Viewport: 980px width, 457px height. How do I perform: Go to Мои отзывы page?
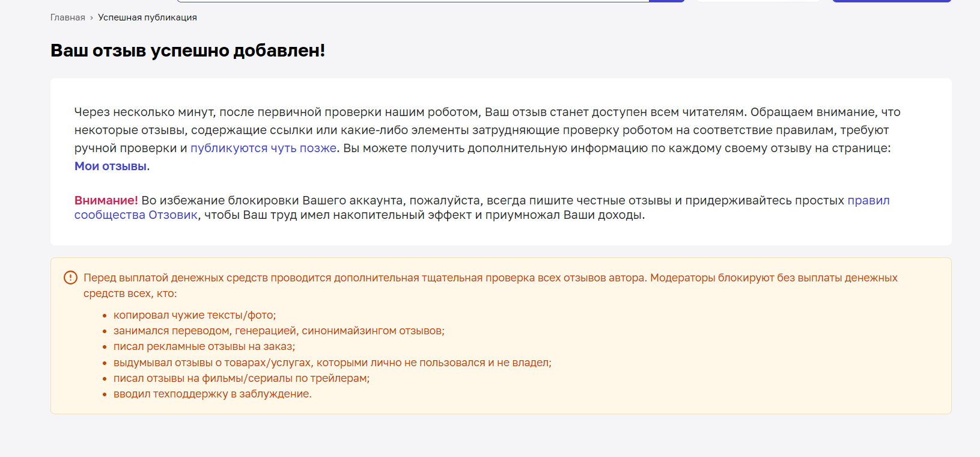pos(111,166)
